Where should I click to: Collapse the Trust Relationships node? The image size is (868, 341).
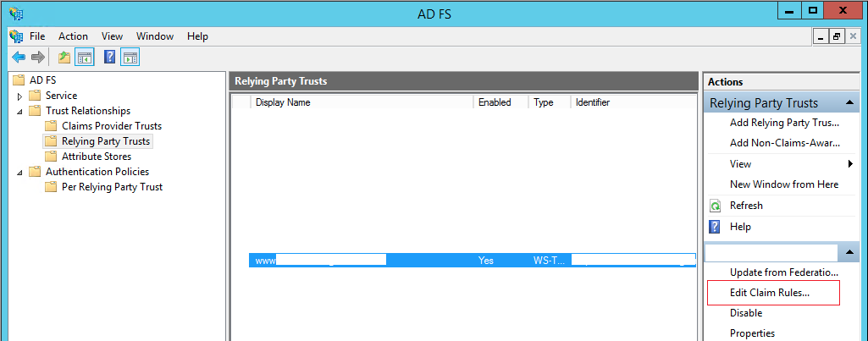(x=19, y=111)
